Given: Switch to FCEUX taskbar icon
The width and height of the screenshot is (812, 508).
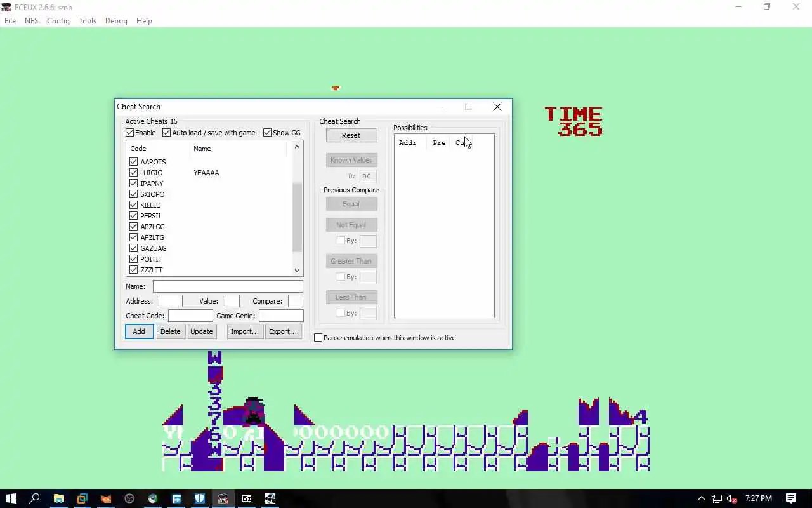Looking at the screenshot, I should [223, 498].
